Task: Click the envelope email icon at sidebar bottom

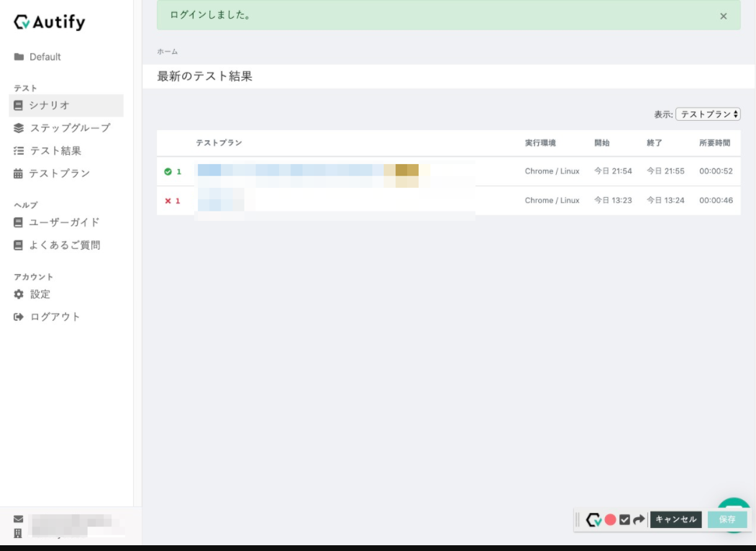Action: (18, 519)
